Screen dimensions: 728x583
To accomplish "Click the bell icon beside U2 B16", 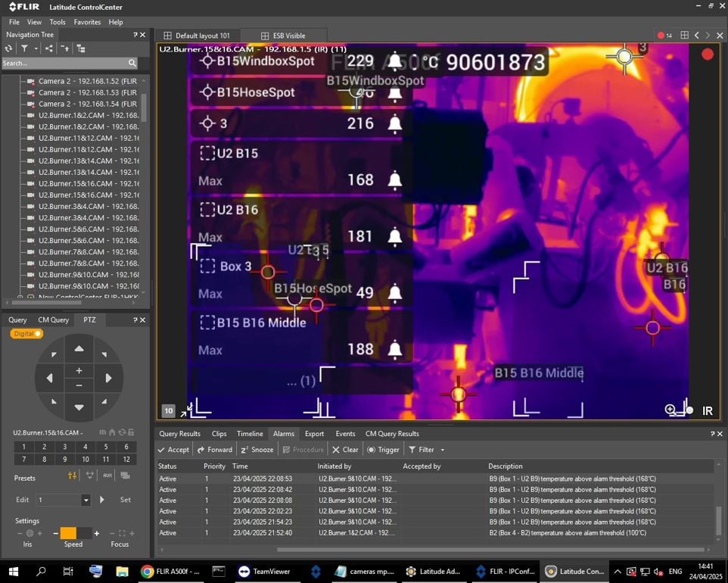I will [394, 237].
